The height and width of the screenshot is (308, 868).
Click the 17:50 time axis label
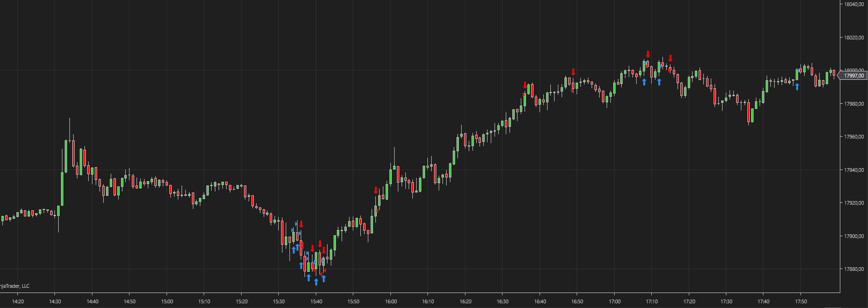point(801,301)
